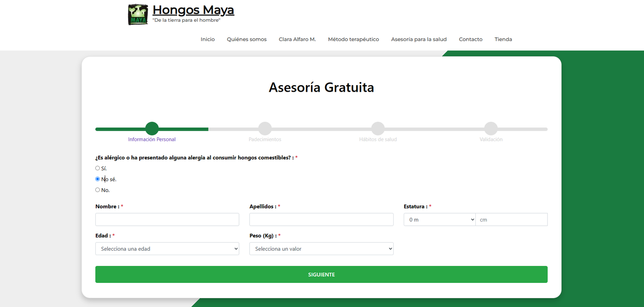Click the Padecimientos step circle
Viewport: 644px width, 307px height.
(265, 129)
